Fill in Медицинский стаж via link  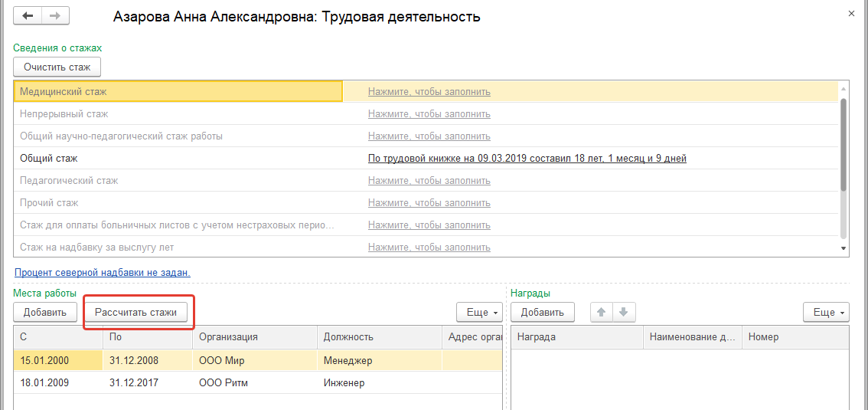(429, 92)
